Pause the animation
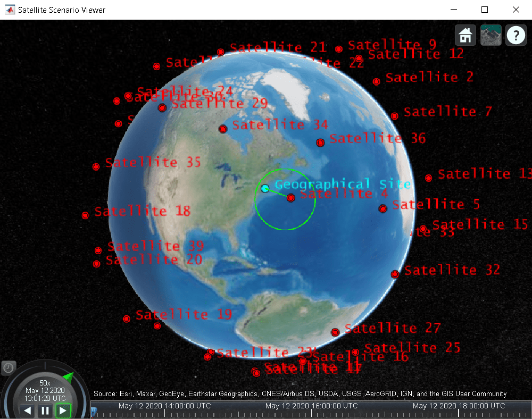 (x=45, y=411)
